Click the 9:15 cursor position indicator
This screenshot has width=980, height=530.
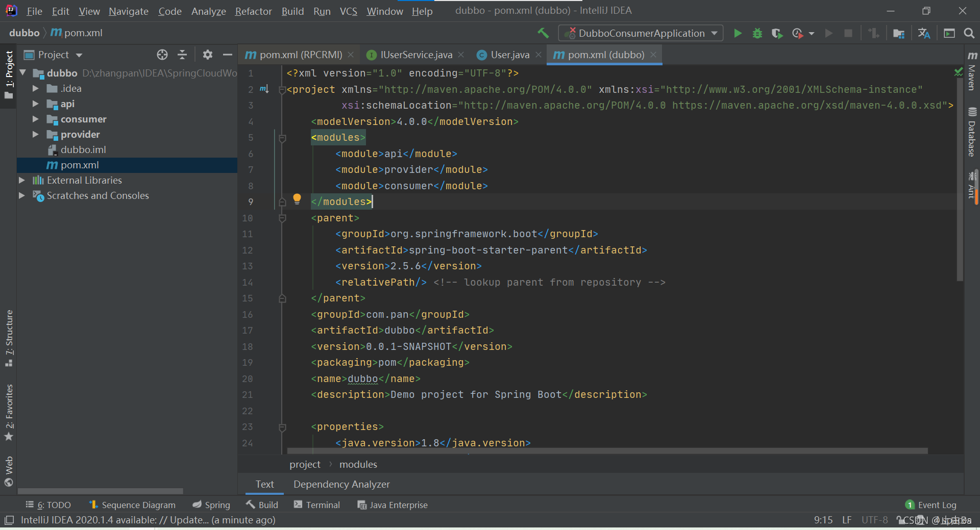823,520
